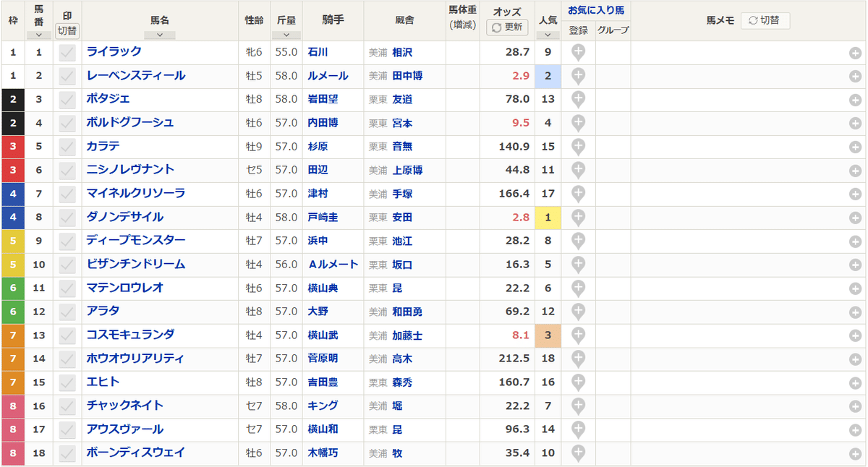Check the 印 checkbox for チャックネイト
This screenshot has height=467, width=868.
coord(67,406)
